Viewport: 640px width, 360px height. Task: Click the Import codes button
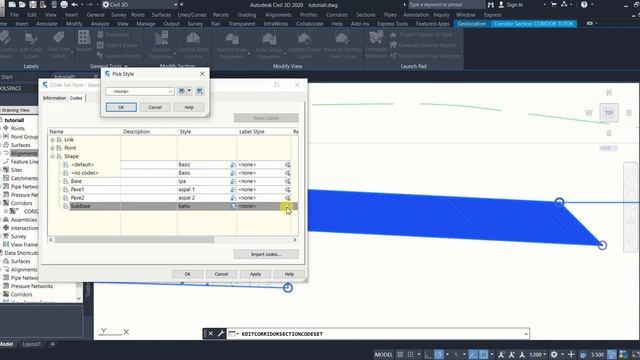(266, 254)
